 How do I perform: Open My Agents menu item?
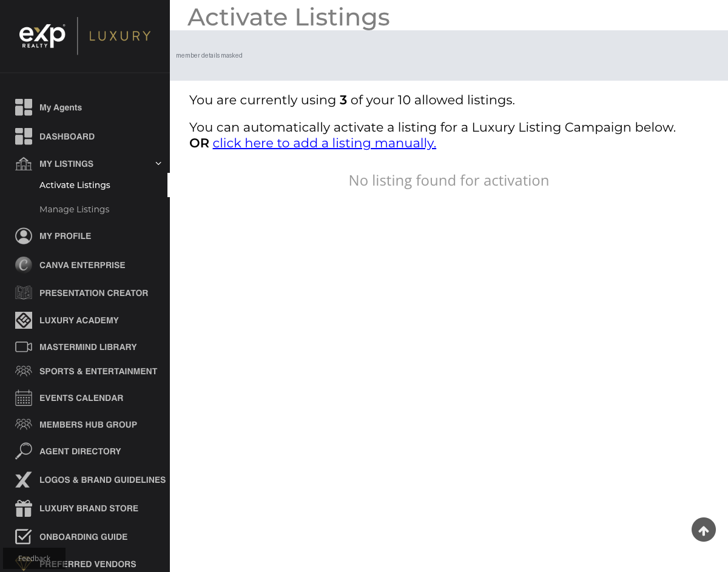[x=61, y=107]
